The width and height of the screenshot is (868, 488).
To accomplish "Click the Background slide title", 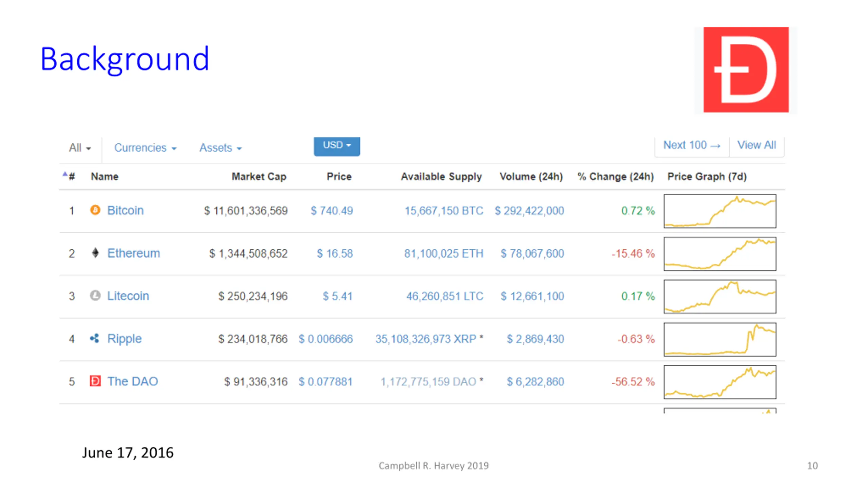I will [125, 60].
